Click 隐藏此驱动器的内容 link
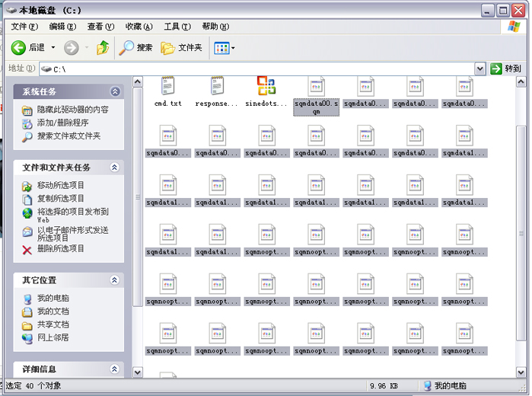The image size is (532, 396). [x=72, y=110]
